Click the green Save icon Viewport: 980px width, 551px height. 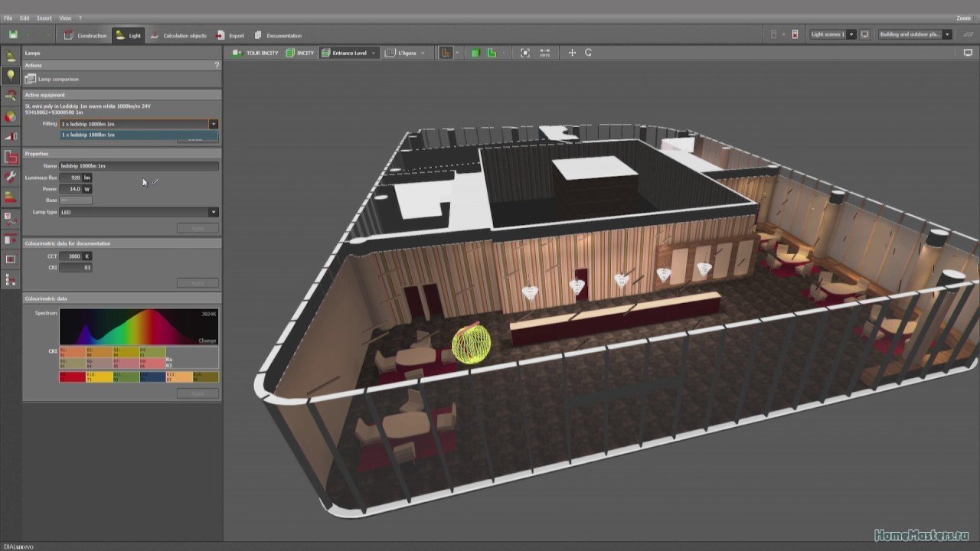[x=13, y=35]
